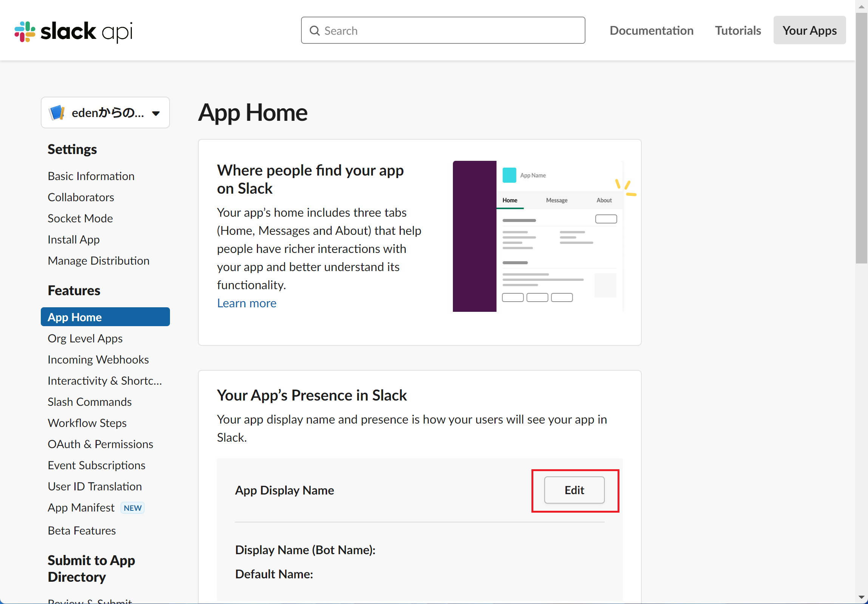The width and height of the screenshot is (868, 604).
Task: Open App Manifest
Action: click(81, 508)
